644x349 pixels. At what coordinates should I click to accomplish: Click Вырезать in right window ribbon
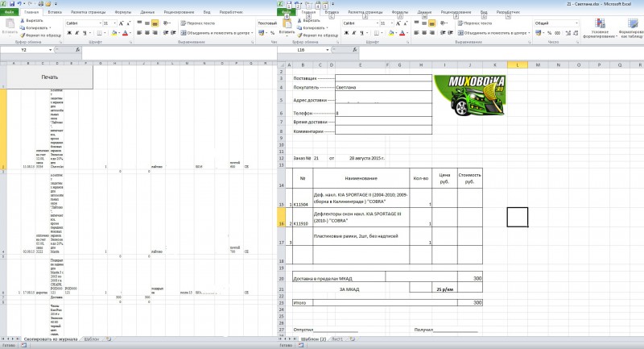tap(308, 21)
